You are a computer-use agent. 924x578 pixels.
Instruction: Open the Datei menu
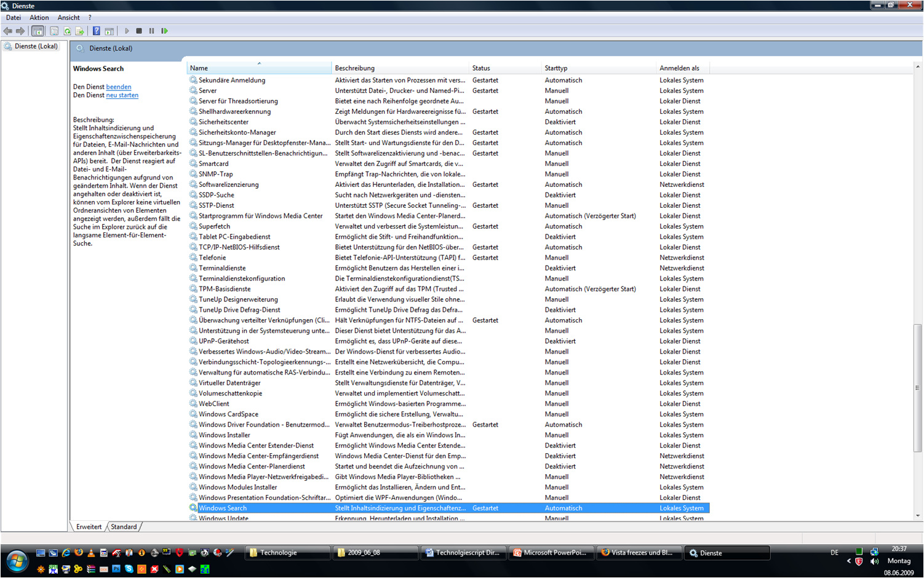(14, 17)
